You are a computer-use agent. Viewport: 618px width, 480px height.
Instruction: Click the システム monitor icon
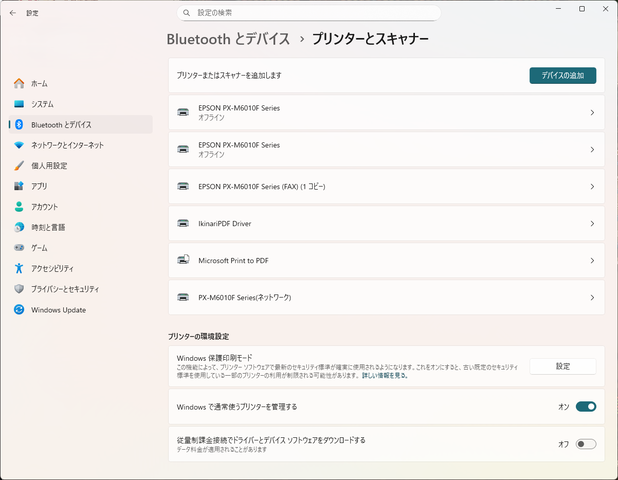(x=19, y=104)
